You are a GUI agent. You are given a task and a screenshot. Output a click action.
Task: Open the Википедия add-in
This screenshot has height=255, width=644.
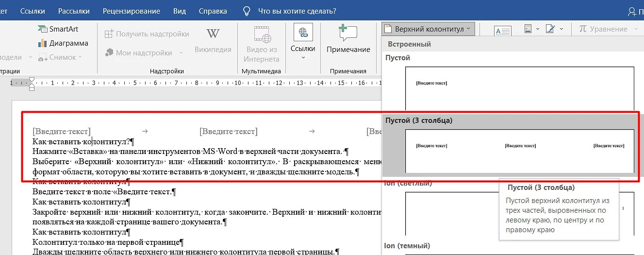pos(213,41)
